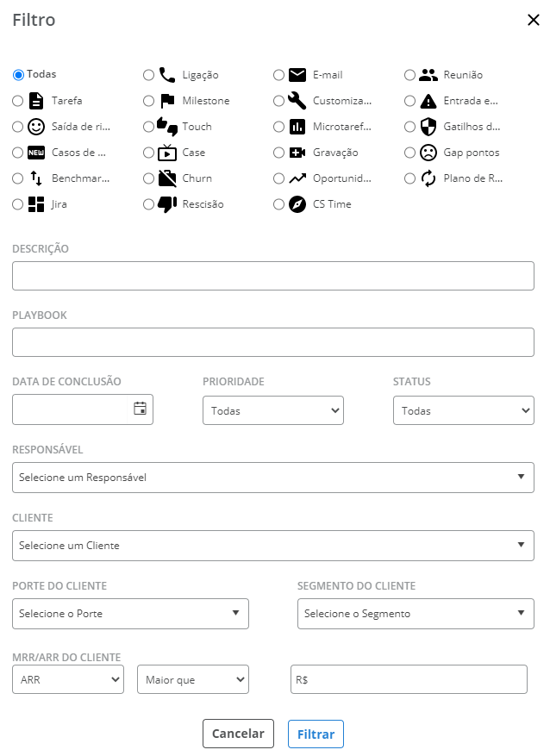This screenshot has height=756, width=550.
Task: Click the up-down arrows icon for Benchmar...
Action: [x=36, y=178]
